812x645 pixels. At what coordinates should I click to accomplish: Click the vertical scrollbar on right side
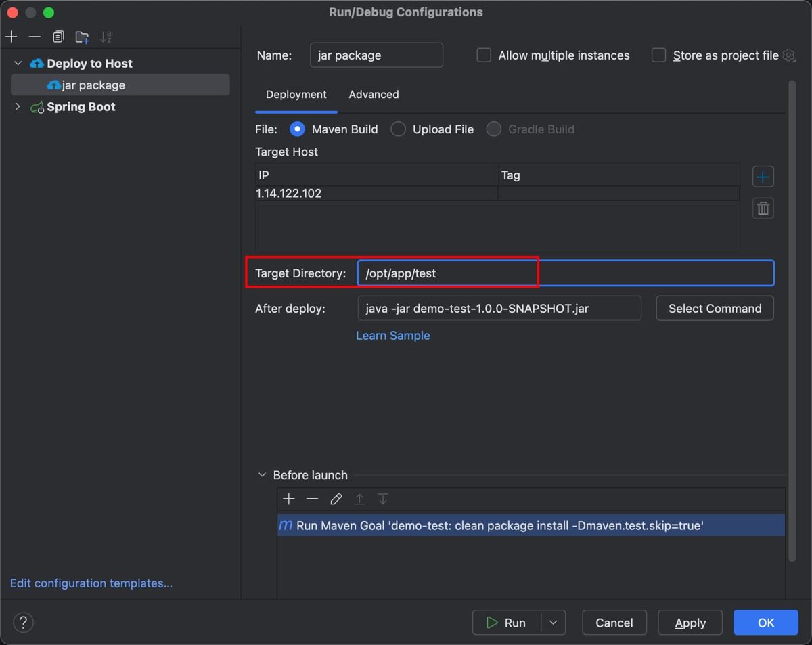(x=792, y=318)
